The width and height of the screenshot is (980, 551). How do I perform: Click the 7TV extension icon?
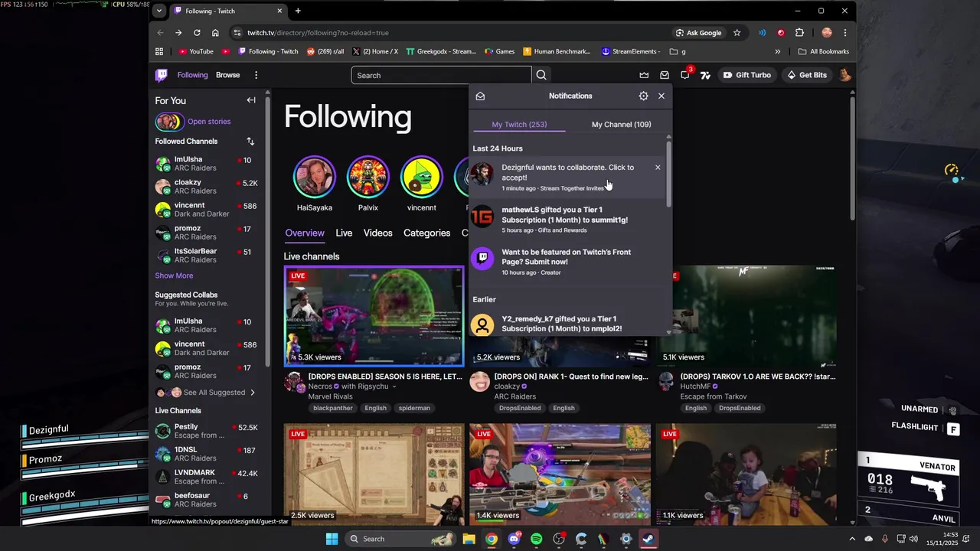(x=705, y=75)
